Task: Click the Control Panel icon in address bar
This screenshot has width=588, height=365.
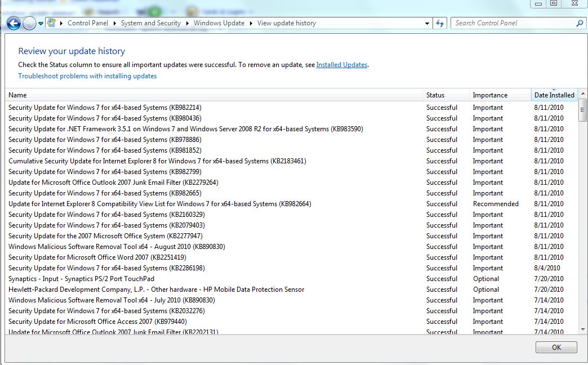Action: point(51,23)
